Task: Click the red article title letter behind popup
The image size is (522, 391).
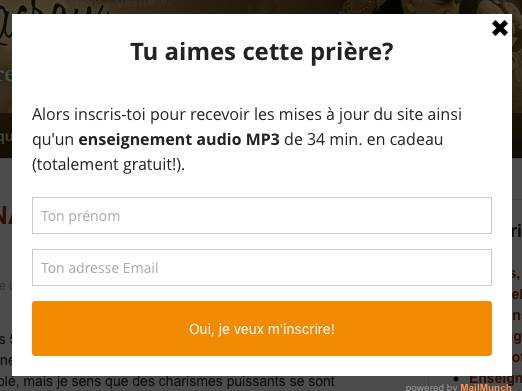Action: (x=5, y=216)
